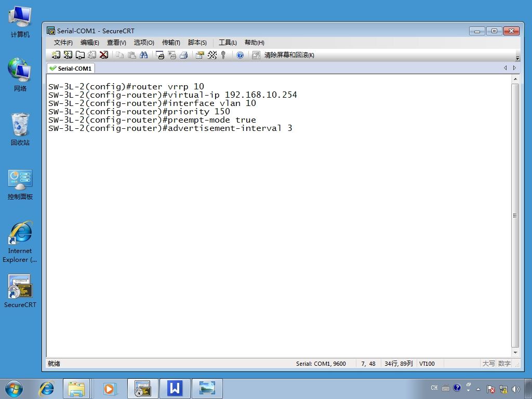Viewport: 532px width, 399px height.
Task: Click the Quick Connect lightning icon
Action: tap(68, 55)
